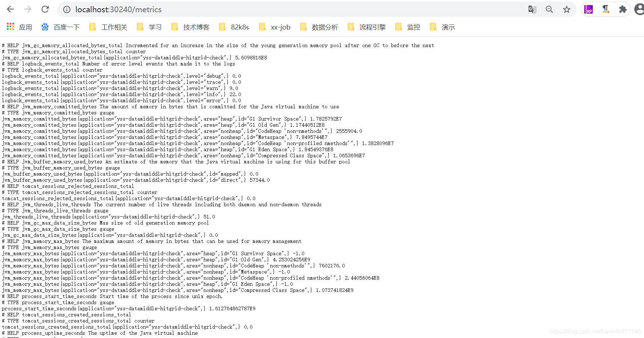Open the purple RP extension icon
Viewport: 644px width, 338px height.
pos(589,9)
